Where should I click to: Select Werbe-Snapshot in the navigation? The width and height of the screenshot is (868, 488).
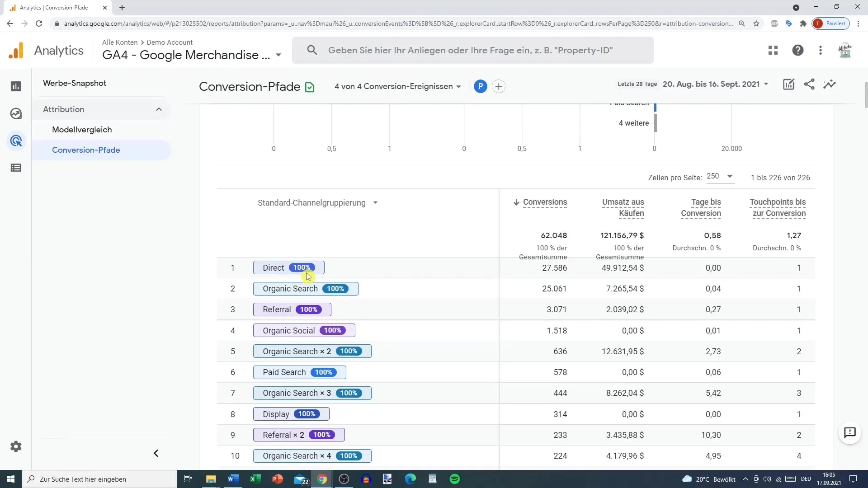pos(75,83)
